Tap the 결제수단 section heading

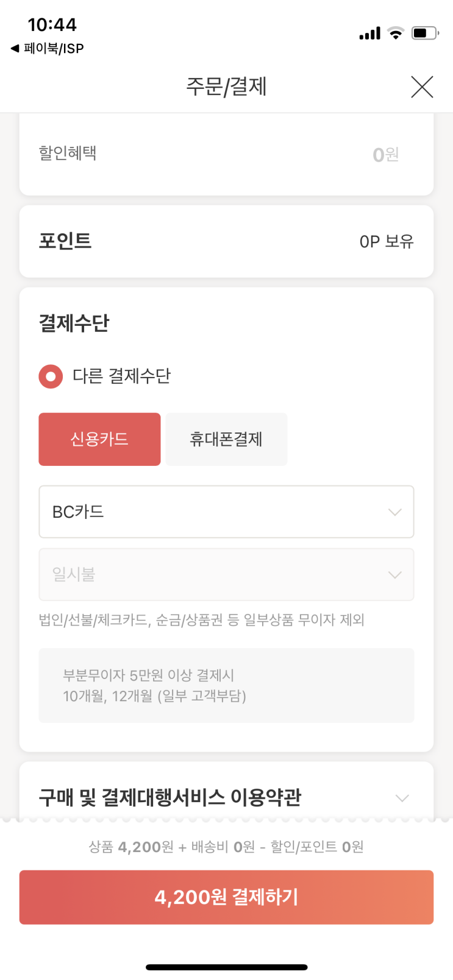(x=74, y=323)
